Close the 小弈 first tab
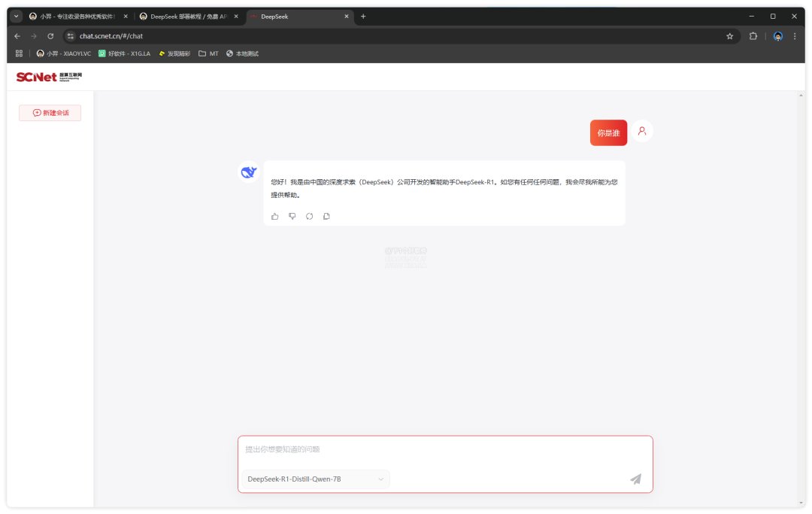This screenshot has width=812, height=514. 126,17
